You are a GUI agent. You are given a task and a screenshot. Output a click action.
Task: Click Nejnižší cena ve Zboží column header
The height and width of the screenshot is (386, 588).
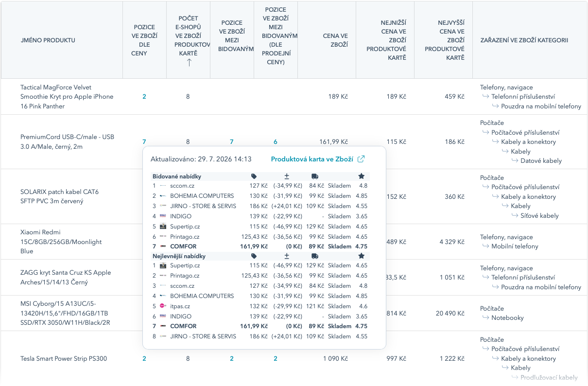tap(386, 40)
